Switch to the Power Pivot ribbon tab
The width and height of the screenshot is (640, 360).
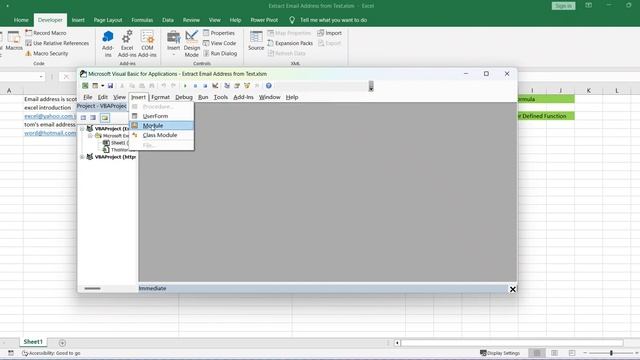point(264,20)
